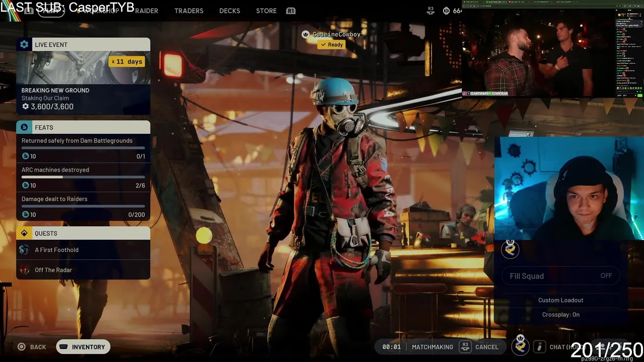Open the STORE tab
This screenshot has width=644, height=362.
(x=266, y=11)
